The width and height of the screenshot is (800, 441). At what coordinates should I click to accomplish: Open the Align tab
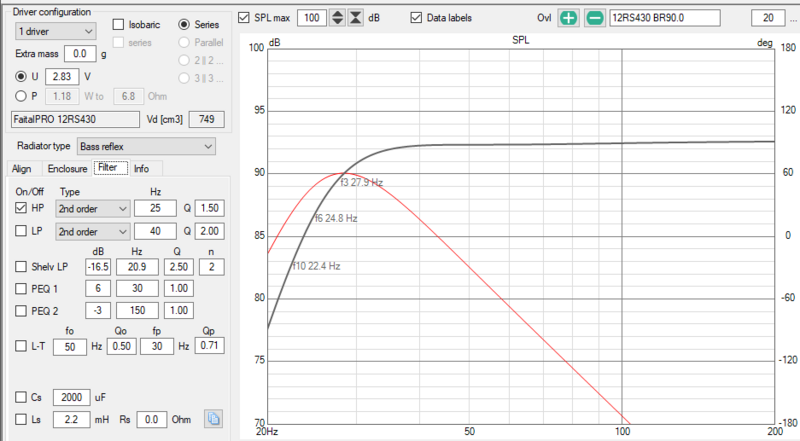coord(22,169)
